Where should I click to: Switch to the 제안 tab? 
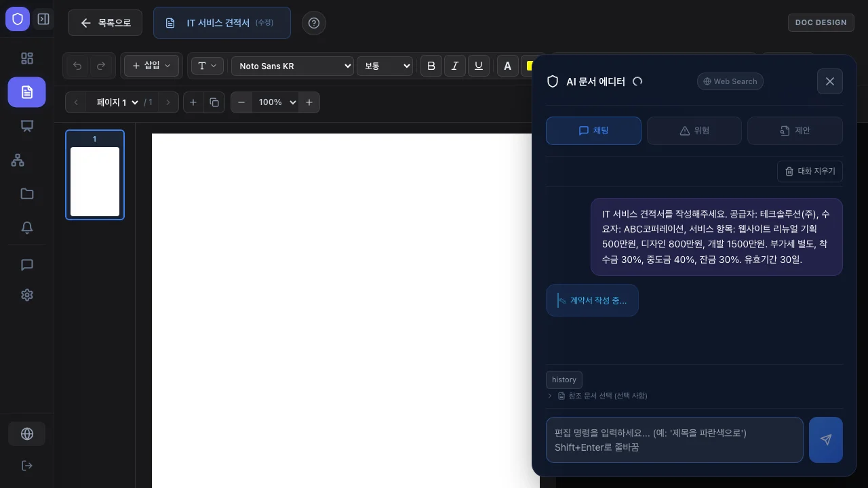(795, 131)
